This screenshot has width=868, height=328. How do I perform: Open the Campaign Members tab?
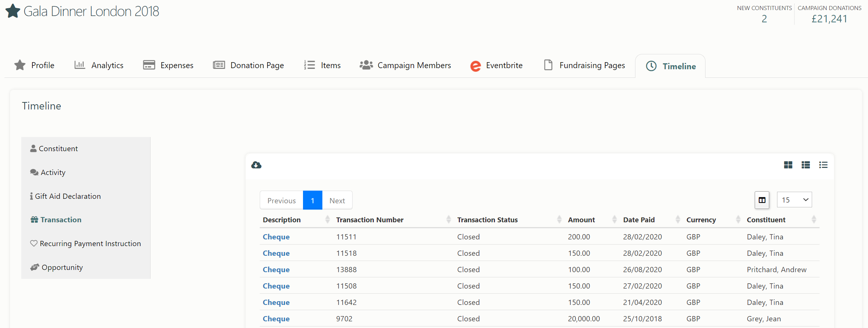click(405, 66)
